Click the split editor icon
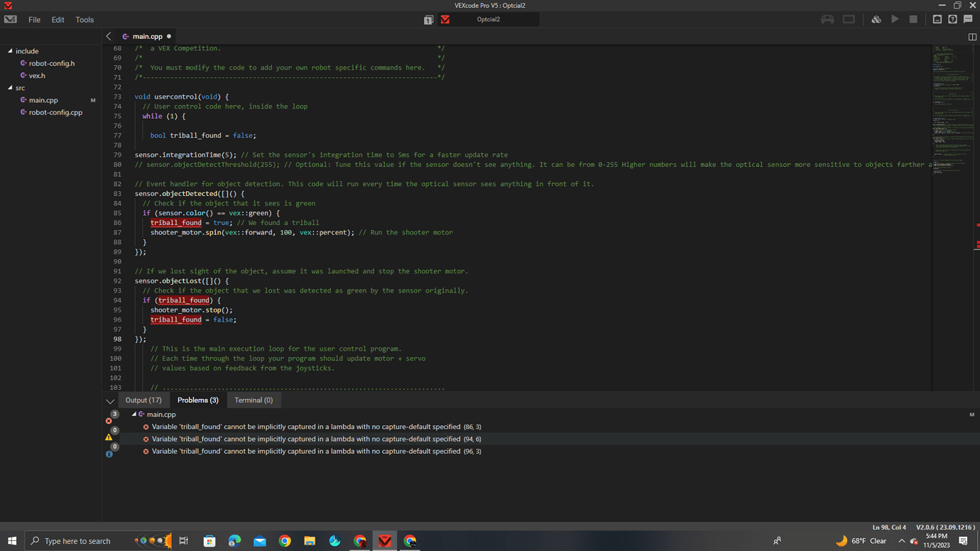Image resolution: width=980 pixels, height=551 pixels. point(972,36)
